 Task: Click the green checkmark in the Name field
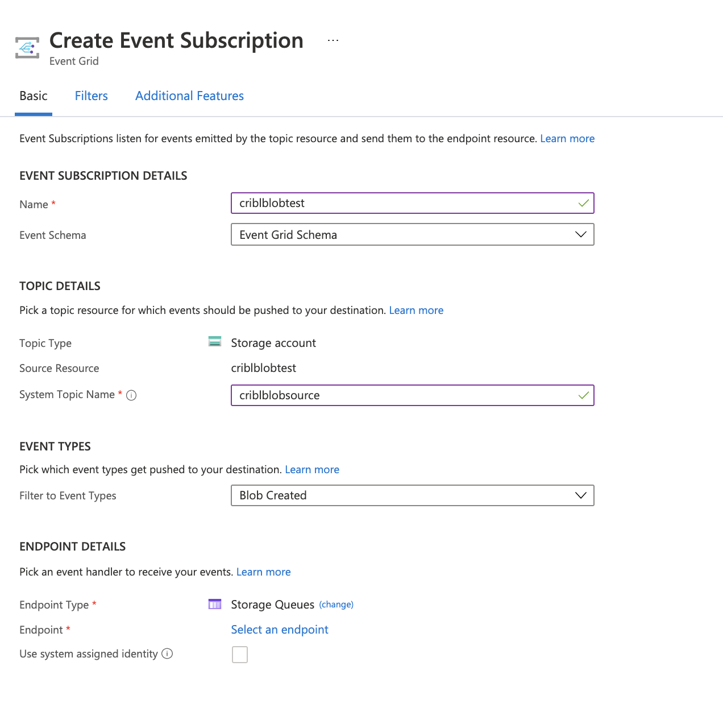click(583, 203)
